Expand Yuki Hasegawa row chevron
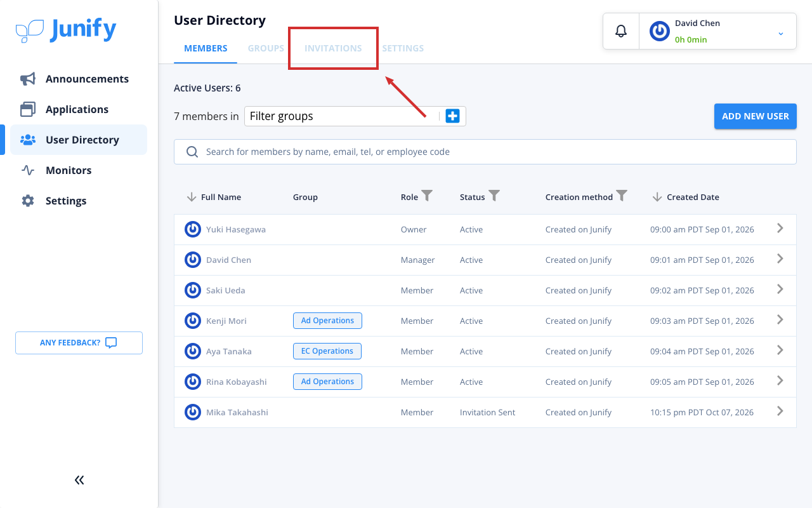Viewport: 812px width, 508px height. click(780, 228)
